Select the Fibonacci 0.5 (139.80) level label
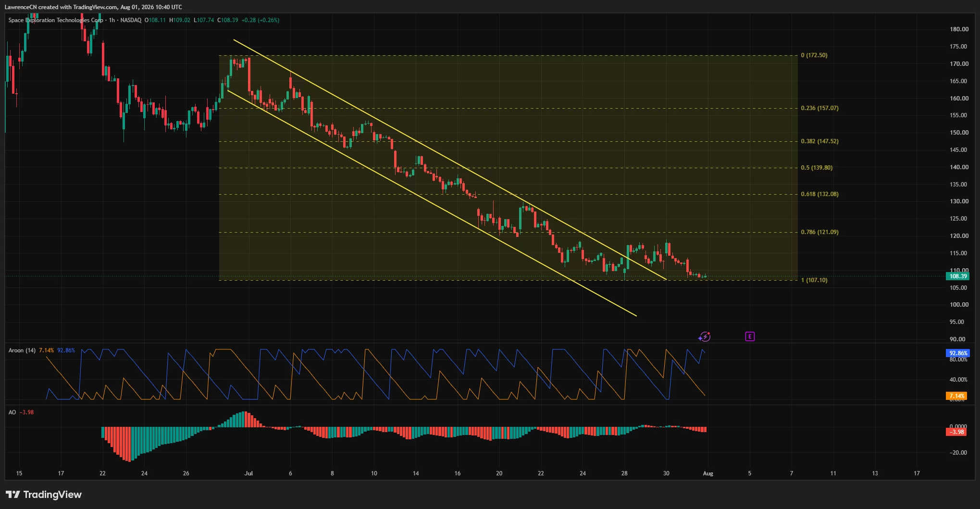The width and height of the screenshot is (980, 509). tap(817, 168)
